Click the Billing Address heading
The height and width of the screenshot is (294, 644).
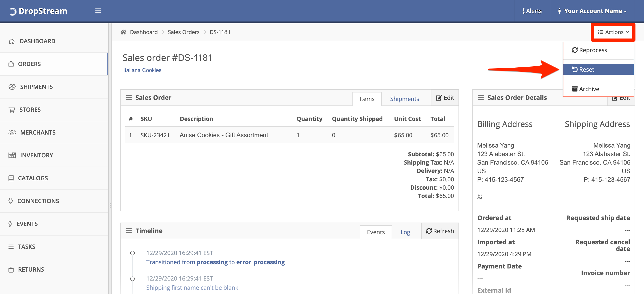(505, 124)
